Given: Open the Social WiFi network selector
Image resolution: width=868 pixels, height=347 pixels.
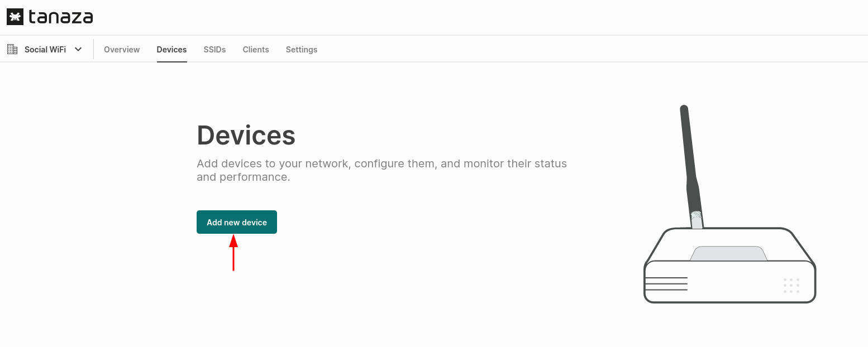Looking at the screenshot, I should pyautogui.click(x=45, y=50).
